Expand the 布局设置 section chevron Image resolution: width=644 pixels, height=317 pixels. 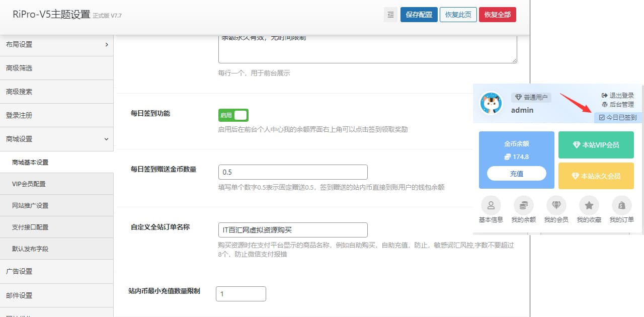(106, 44)
